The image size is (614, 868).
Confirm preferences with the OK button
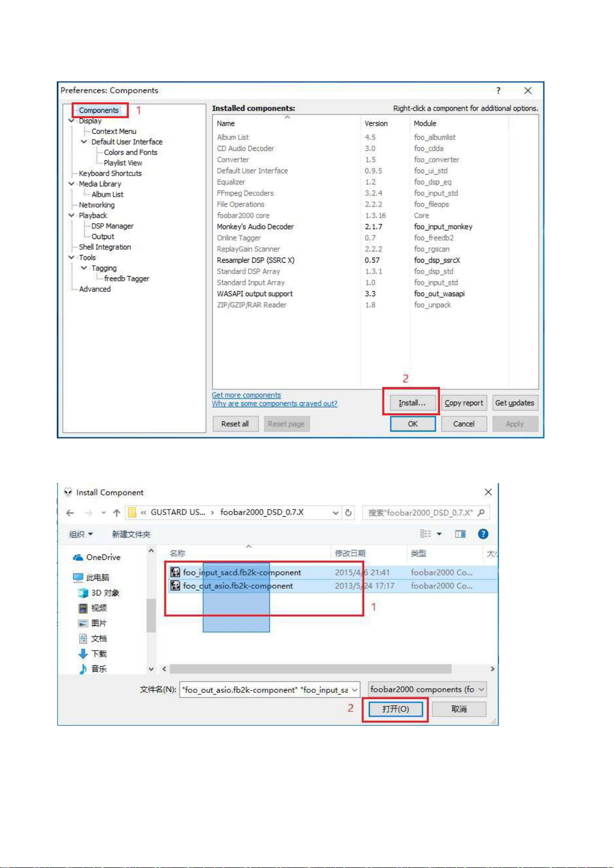tap(413, 424)
